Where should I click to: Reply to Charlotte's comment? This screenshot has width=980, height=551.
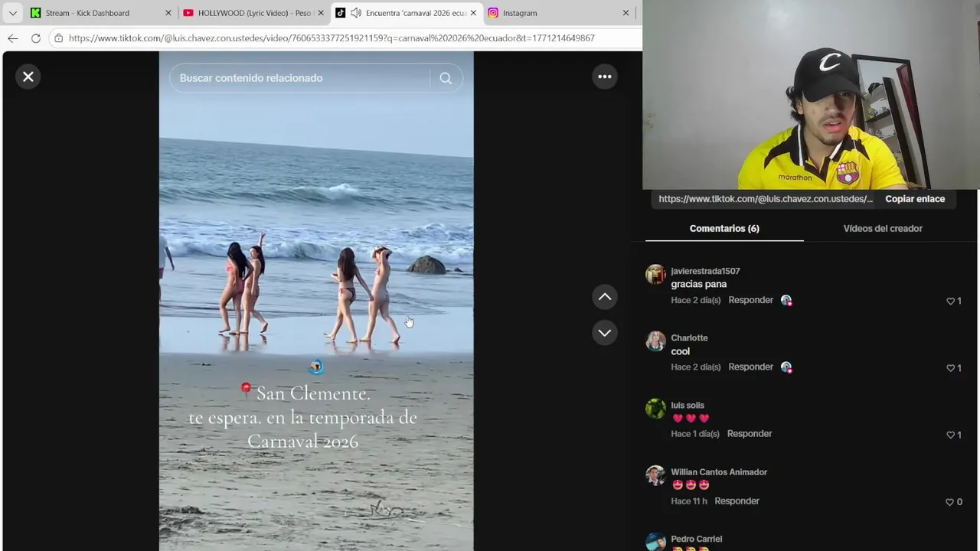point(750,367)
